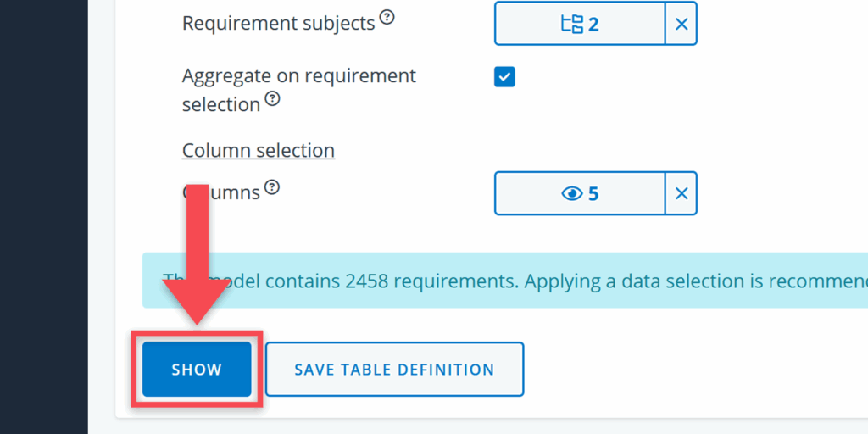Click the hierarchy icon in Requirement subjects

tap(572, 24)
